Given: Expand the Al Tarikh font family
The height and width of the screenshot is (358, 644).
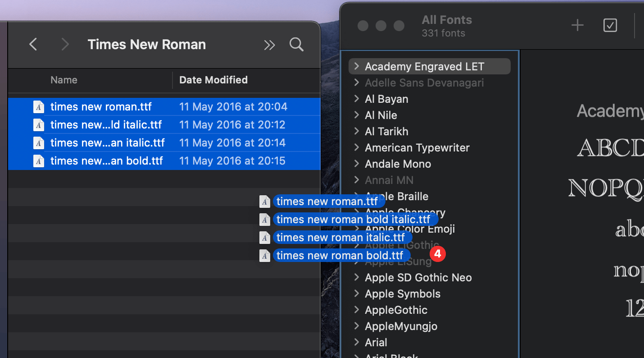Looking at the screenshot, I should pyautogui.click(x=357, y=131).
